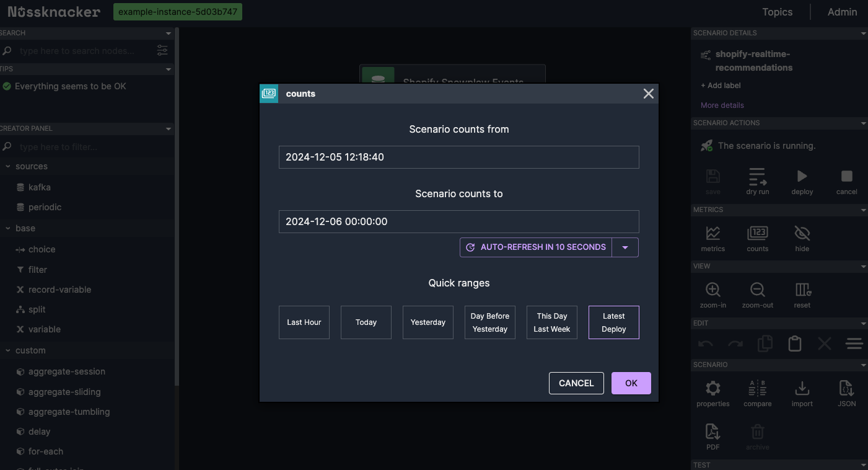The image size is (868, 470).
Task: Click the zoom-out magnifier icon
Action: (x=758, y=290)
